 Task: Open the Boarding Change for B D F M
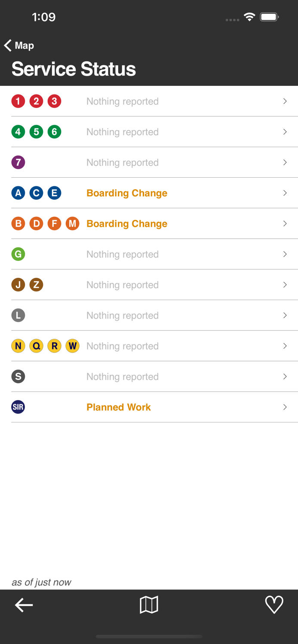pos(126,223)
